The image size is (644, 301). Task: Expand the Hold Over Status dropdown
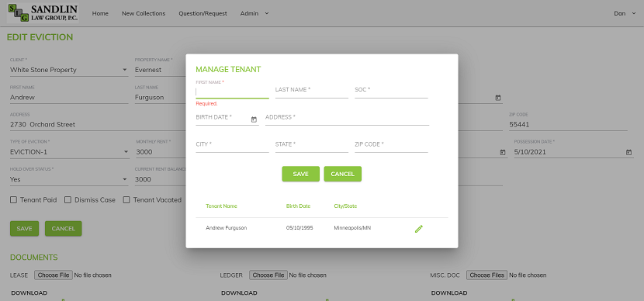coord(69,179)
